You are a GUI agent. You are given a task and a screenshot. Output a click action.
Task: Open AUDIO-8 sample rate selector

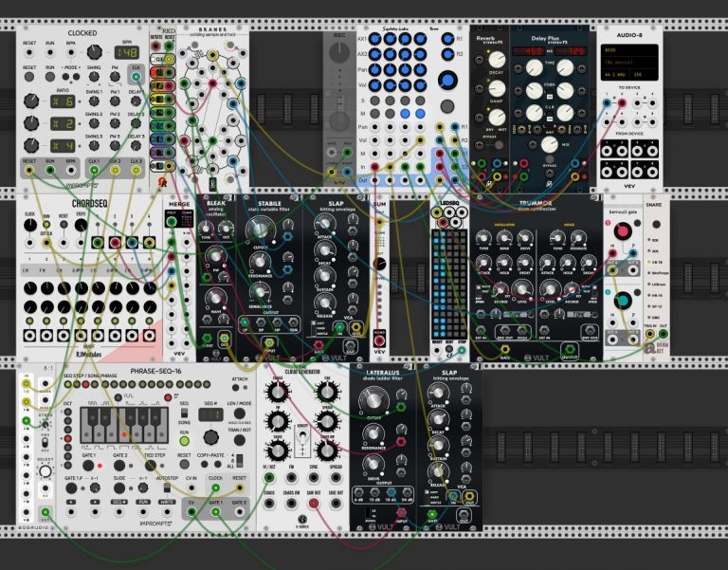[x=616, y=74]
